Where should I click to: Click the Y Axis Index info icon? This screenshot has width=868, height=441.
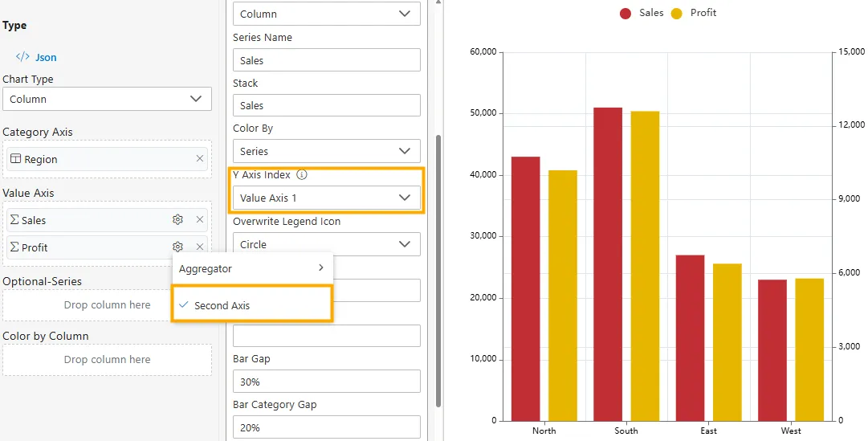coord(302,174)
